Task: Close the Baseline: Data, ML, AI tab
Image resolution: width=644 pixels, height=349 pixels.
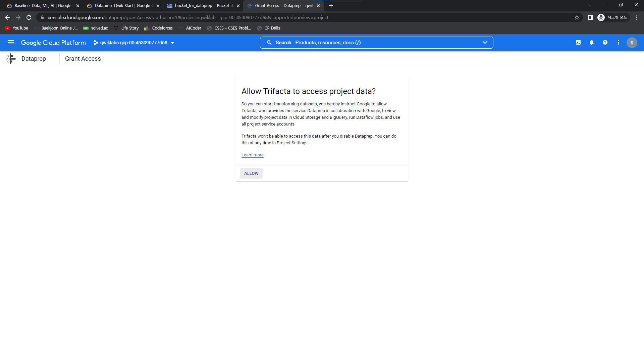Action: coord(78,6)
